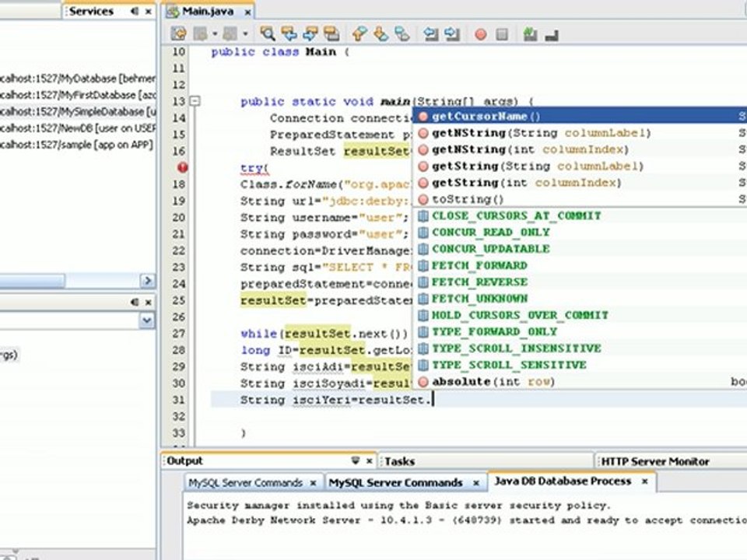Select FETCH_UNKNOWN constant

579,299
